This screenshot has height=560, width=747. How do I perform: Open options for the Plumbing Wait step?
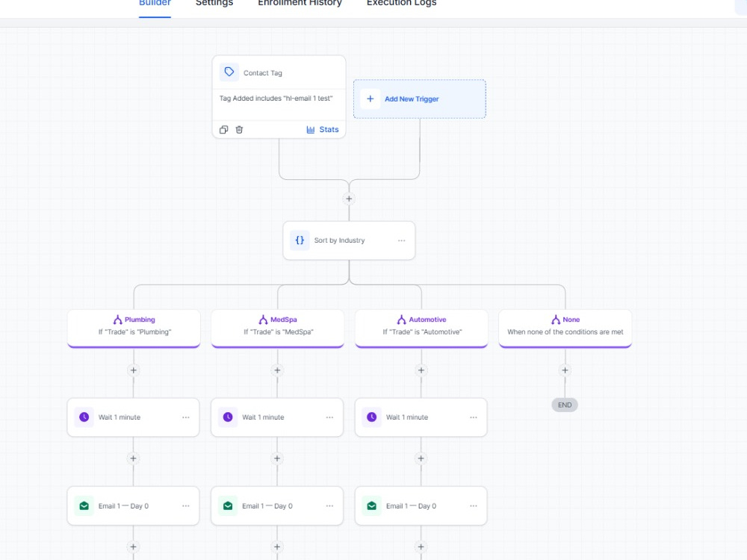tap(186, 417)
